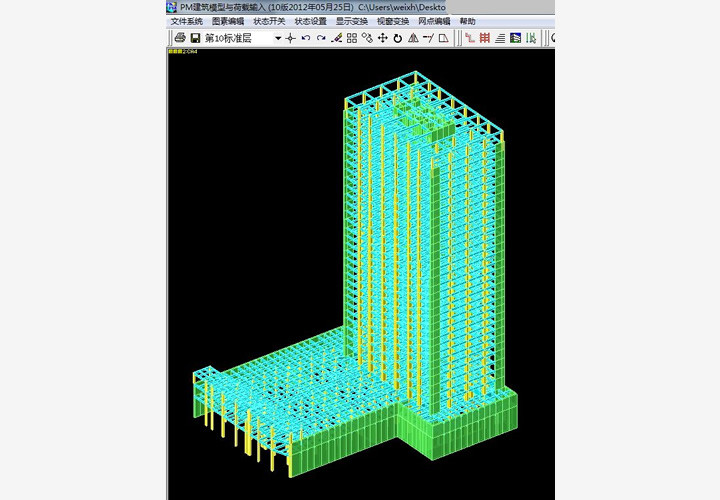This screenshot has height=500, width=720.
Task: Click the Undo arrow icon
Action: [306, 38]
